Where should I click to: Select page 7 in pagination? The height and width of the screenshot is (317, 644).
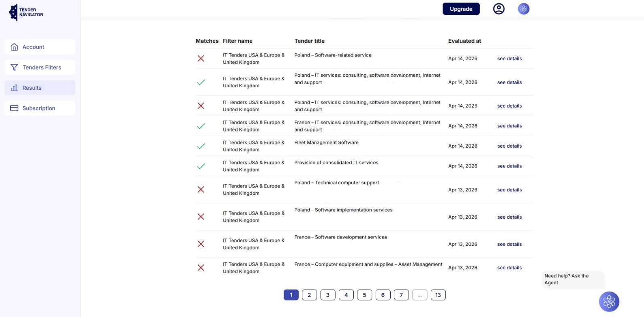(401, 295)
